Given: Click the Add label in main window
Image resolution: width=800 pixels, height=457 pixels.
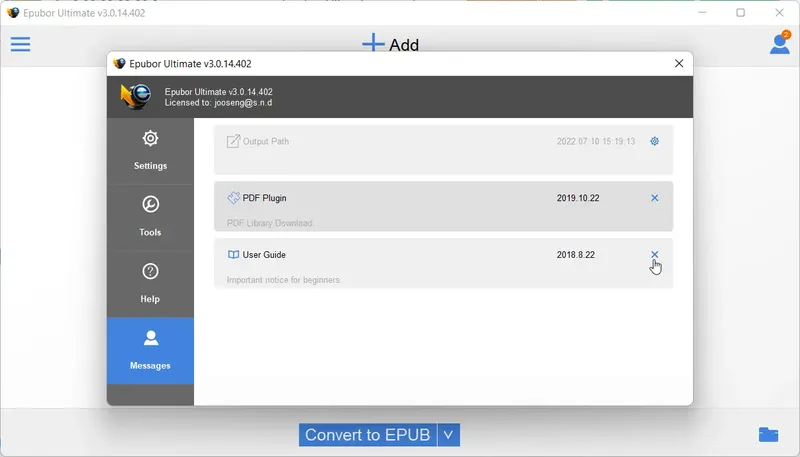Looking at the screenshot, I should [404, 45].
